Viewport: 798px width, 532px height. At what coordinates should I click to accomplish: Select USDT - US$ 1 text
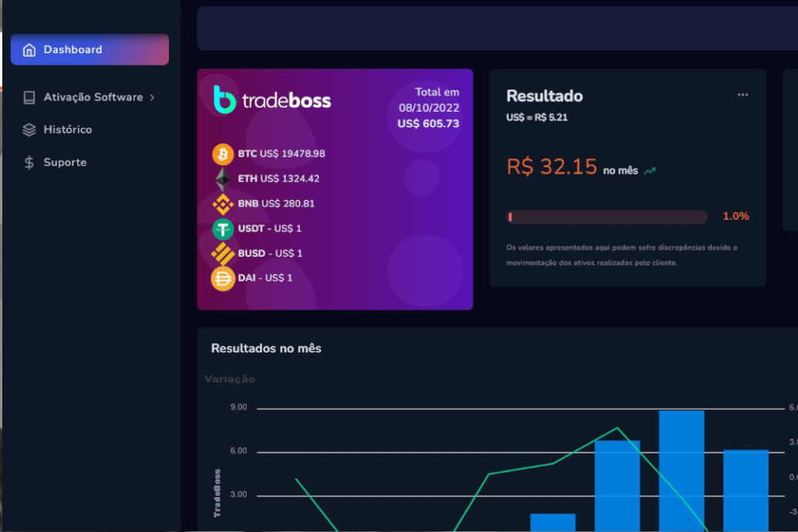(270, 228)
